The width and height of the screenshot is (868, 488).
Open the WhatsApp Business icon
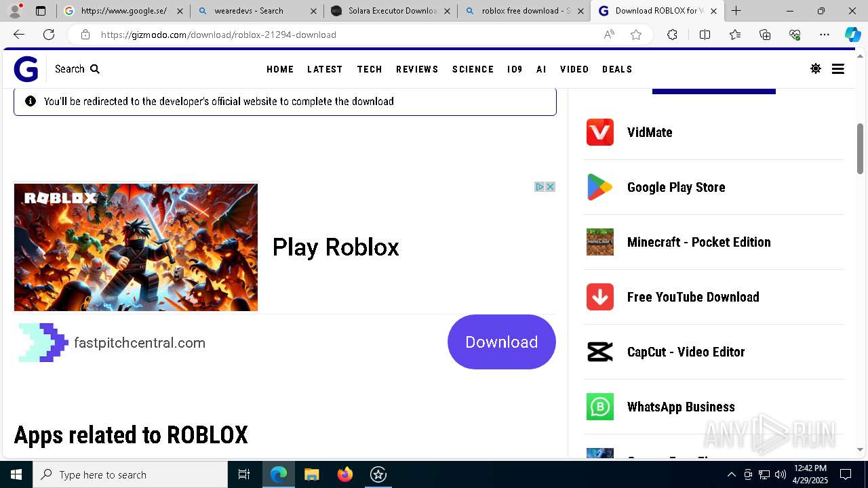(600, 407)
